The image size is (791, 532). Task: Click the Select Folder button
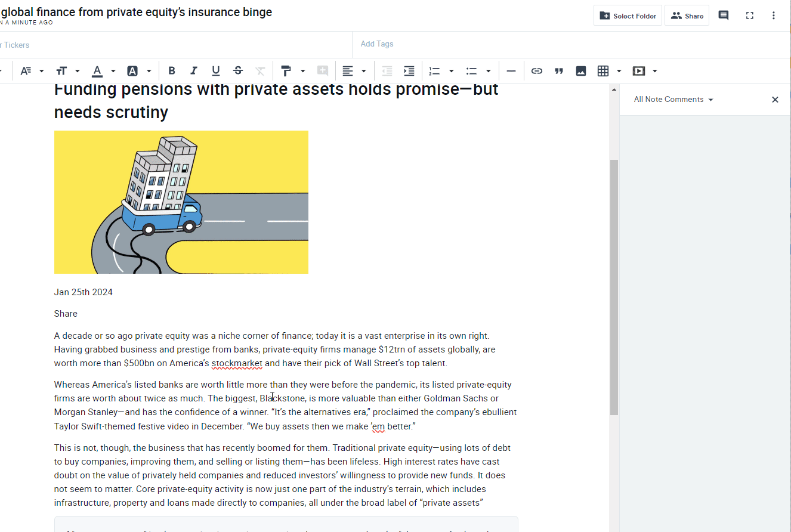tap(628, 16)
